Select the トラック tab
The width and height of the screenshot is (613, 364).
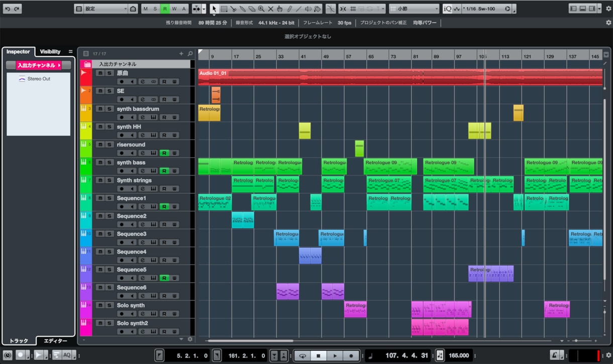19,341
